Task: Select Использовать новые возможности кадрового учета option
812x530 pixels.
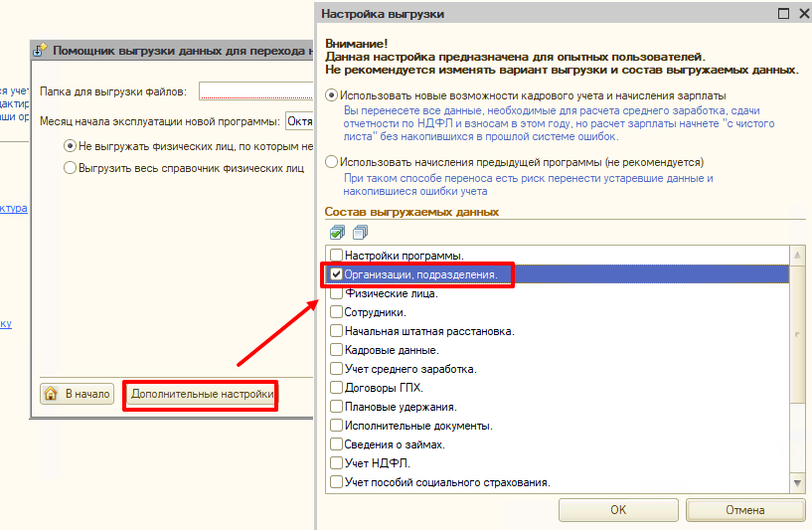Action: (x=332, y=95)
